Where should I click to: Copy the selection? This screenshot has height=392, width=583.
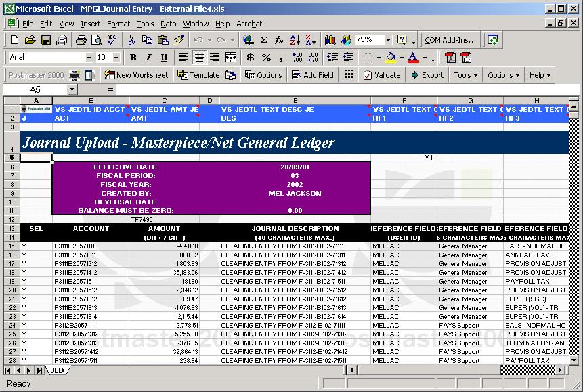147,40
